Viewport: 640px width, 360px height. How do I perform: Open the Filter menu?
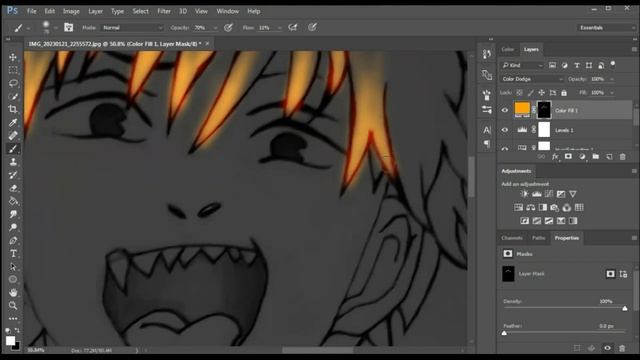pyautogui.click(x=164, y=11)
